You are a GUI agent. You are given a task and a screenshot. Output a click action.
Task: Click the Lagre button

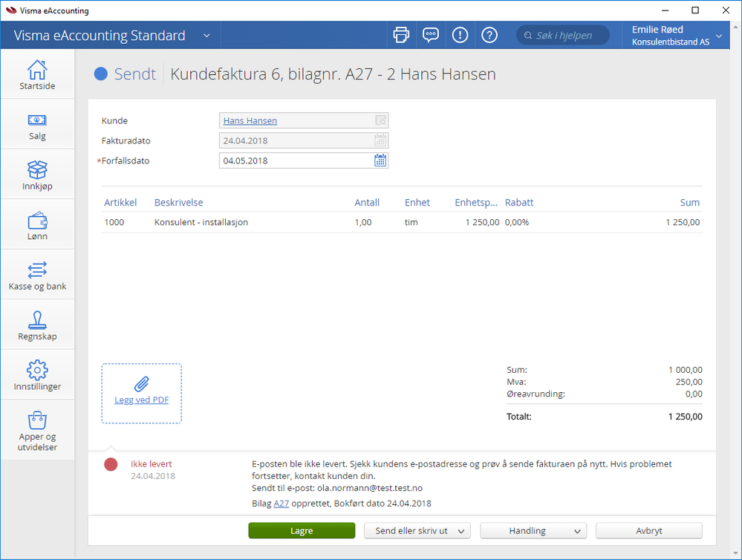click(x=302, y=530)
